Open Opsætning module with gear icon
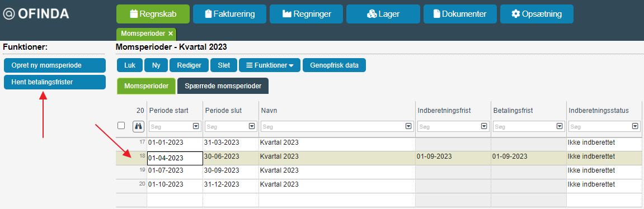This screenshot has height=209, width=644. pyautogui.click(x=537, y=14)
